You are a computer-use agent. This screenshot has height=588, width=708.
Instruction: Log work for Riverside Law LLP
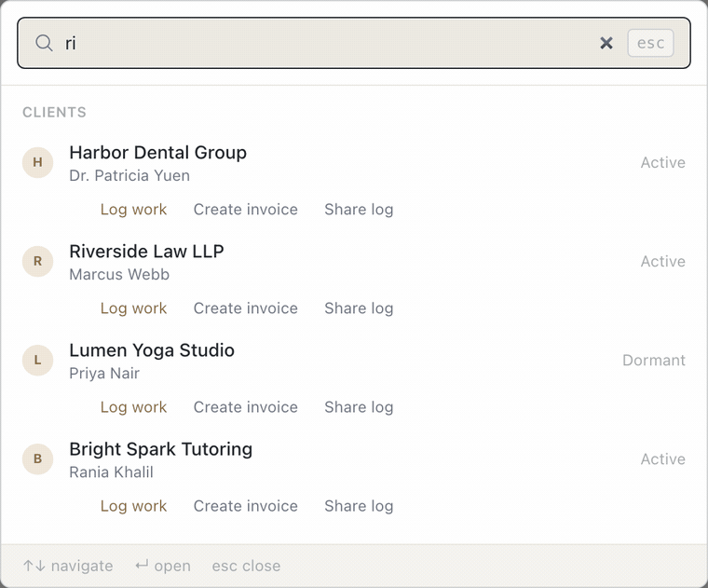133,308
